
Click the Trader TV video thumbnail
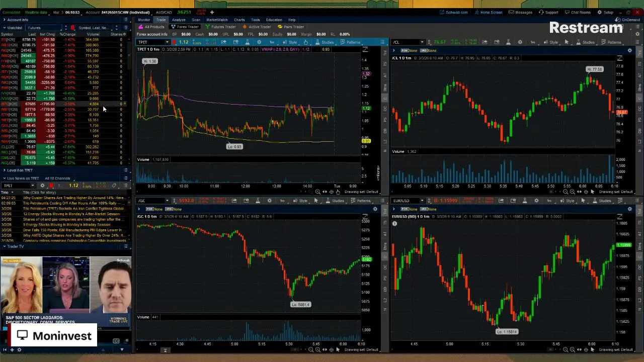[x=66, y=292]
